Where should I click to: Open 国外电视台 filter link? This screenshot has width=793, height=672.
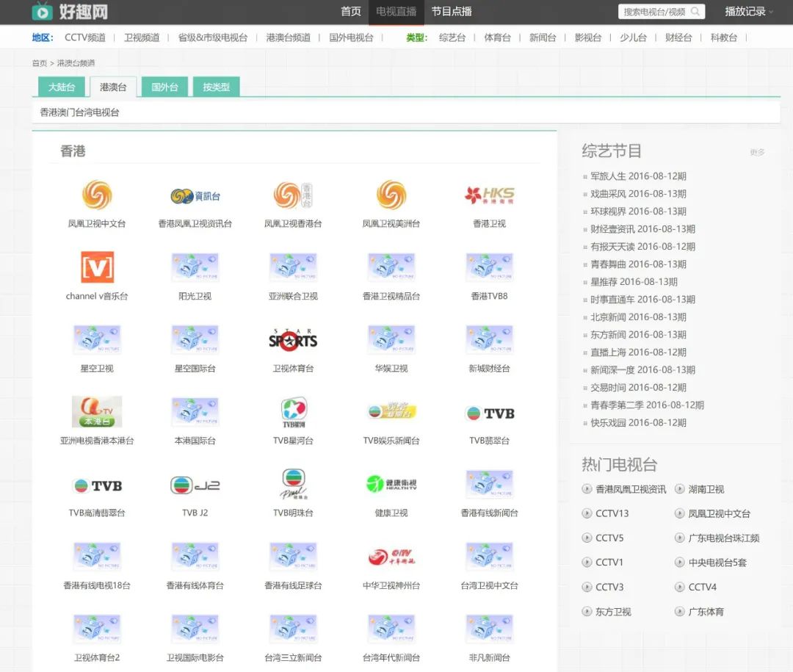point(351,37)
